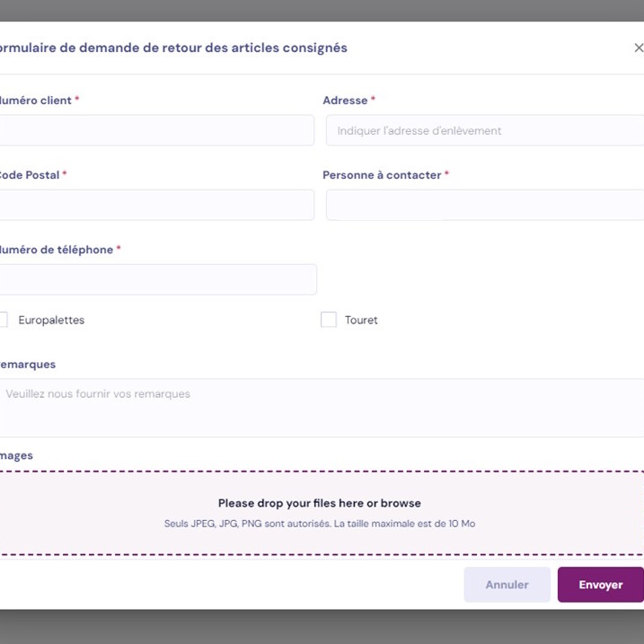This screenshot has width=644, height=644.
Task: Click the Touret label text
Action: pos(361,320)
